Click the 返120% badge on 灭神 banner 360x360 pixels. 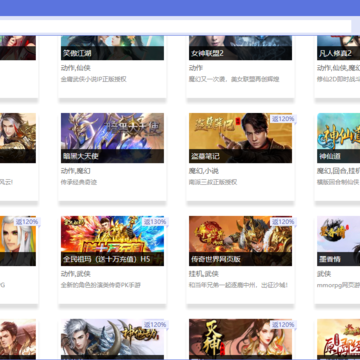[x=283, y=325]
